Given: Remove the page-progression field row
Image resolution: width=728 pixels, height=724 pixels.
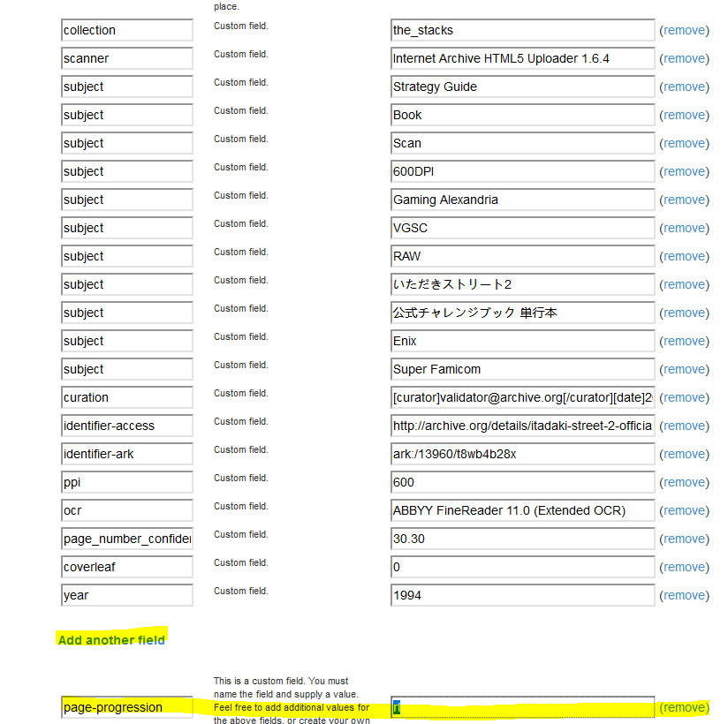Looking at the screenshot, I should [x=685, y=708].
